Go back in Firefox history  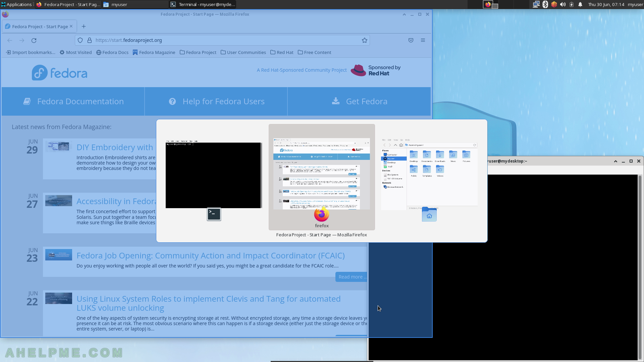(x=10, y=40)
